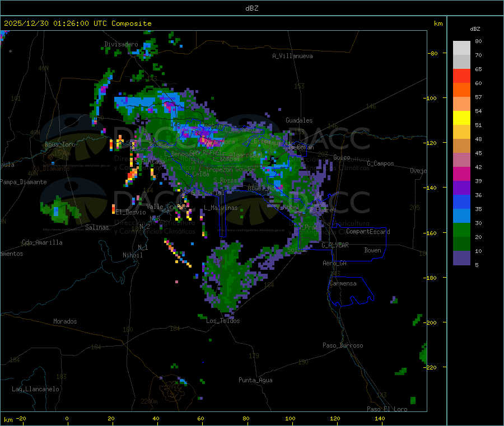
Task: Click the 'Morados' place name
Action: [x=65, y=321]
